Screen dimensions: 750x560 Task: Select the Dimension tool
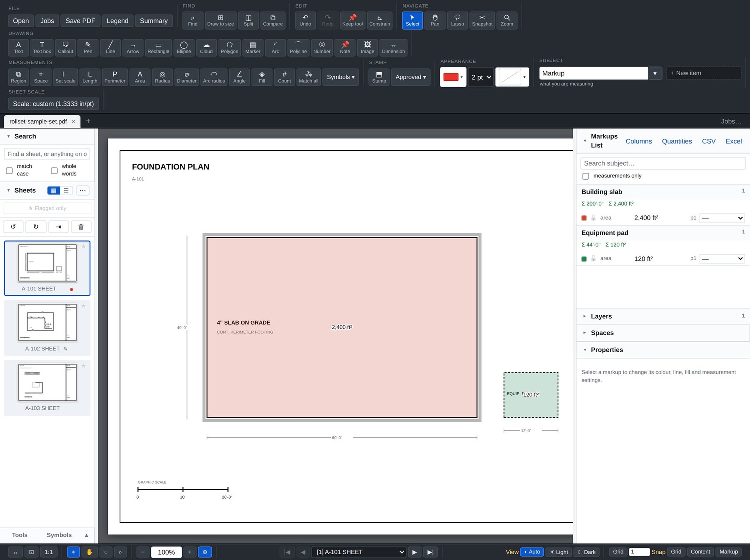coord(393,47)
